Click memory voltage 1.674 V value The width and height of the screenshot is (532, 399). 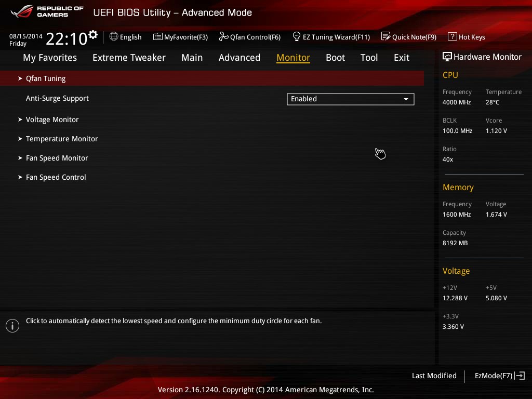[x=496, y=215]
